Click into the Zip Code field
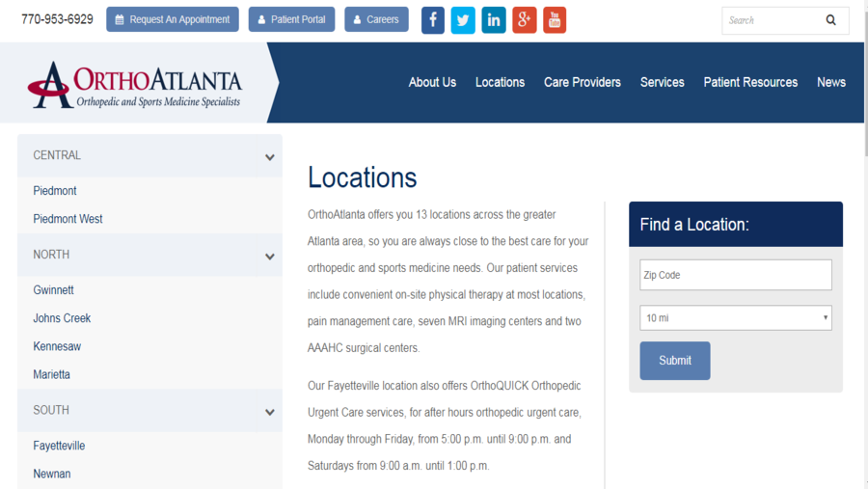The image size is (868, 489). (x=735, y=275)
